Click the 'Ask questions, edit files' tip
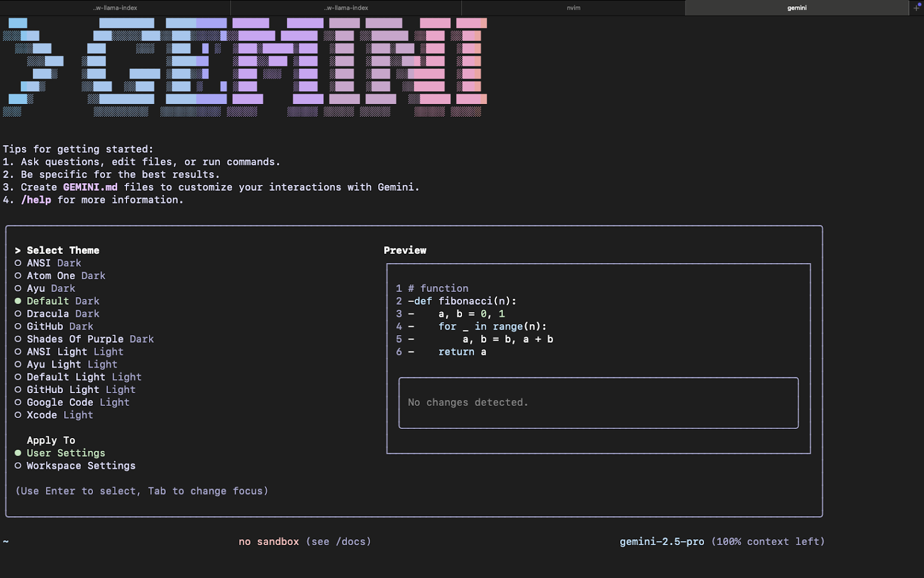Image resolution: width=924 pixels, height=578 pixels. (151, 162)
